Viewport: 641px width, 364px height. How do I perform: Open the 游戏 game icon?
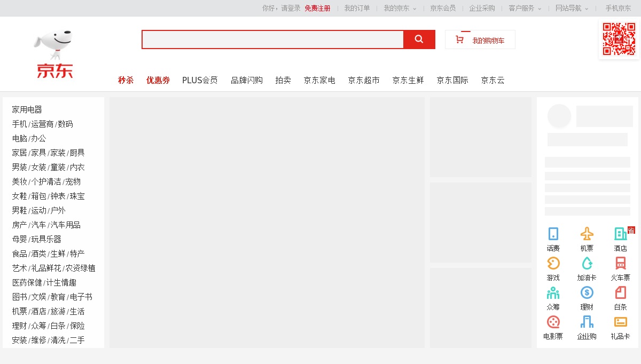pyautogui.click(x=553, y=263)
